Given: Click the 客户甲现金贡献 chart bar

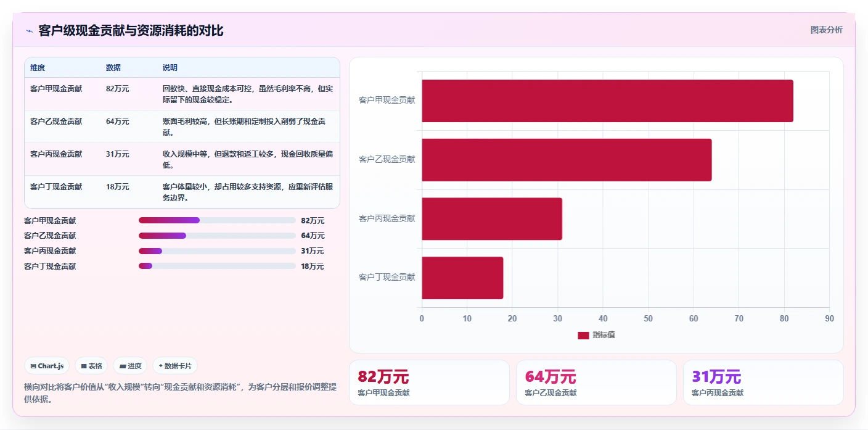Looking at the screenshot, I should pos(607,101).
